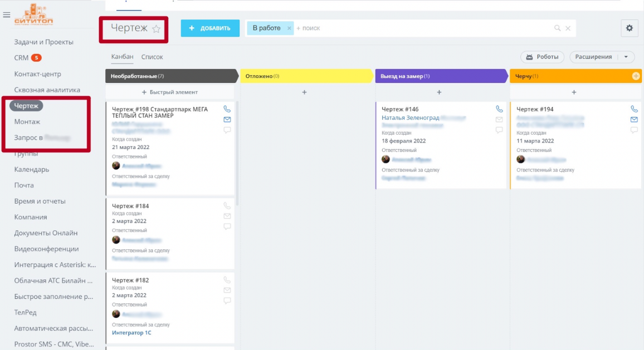644x350 pixels.
Task: Click mail icon on Чертеж #182 card
Action: coord(227,290)
